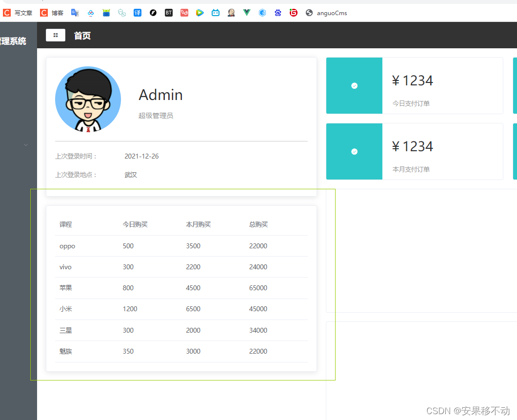
Task: Click the Tencent Video play bookmark icon
Action: (x=199, y=13)
